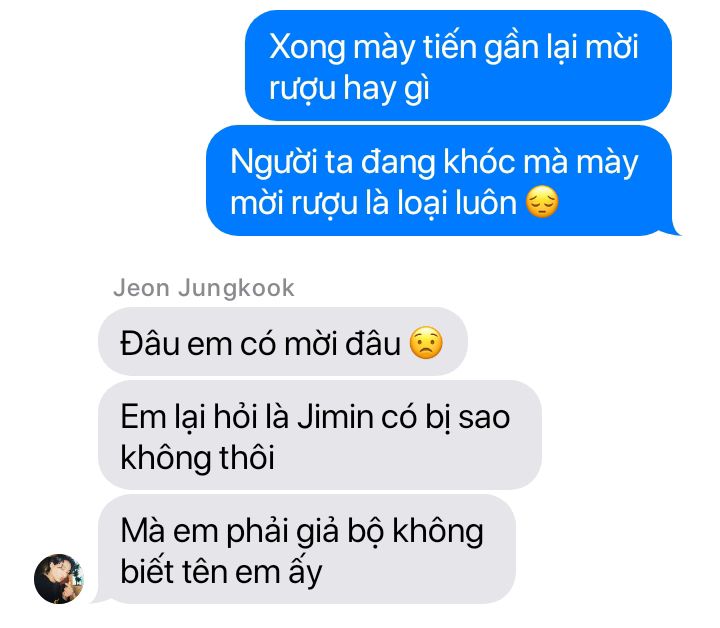The height and width of the screenshot is (628, 720).
Task: Tap the "Đâu em có mời đâu" bubble
Action: (x=283, y=341)
